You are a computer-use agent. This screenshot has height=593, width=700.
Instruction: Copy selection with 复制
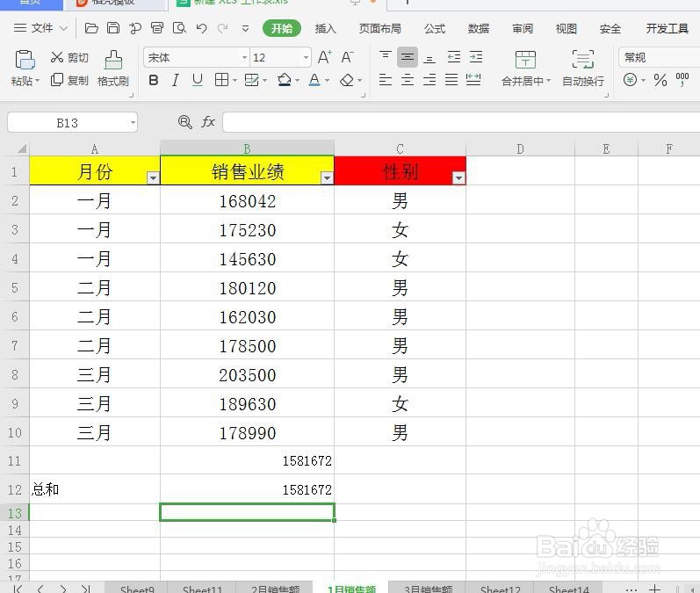coord(69,80)
